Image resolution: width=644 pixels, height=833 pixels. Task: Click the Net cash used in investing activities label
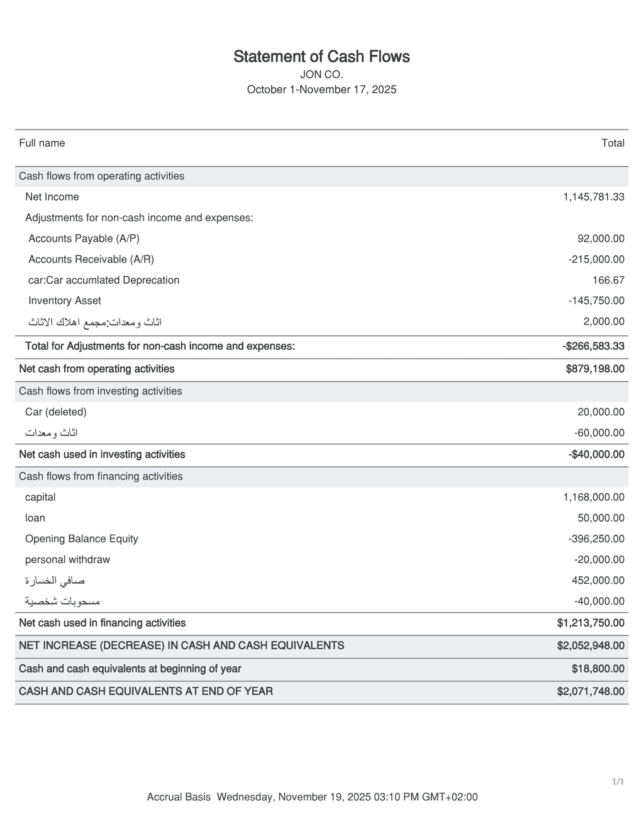(x=102, y=454)
